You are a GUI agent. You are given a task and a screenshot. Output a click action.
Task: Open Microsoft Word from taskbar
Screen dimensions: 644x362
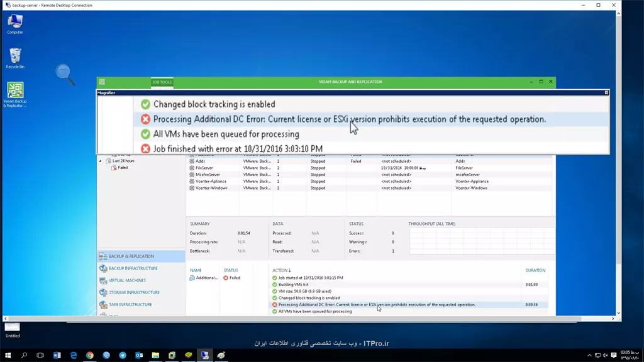tap(57, 355)
